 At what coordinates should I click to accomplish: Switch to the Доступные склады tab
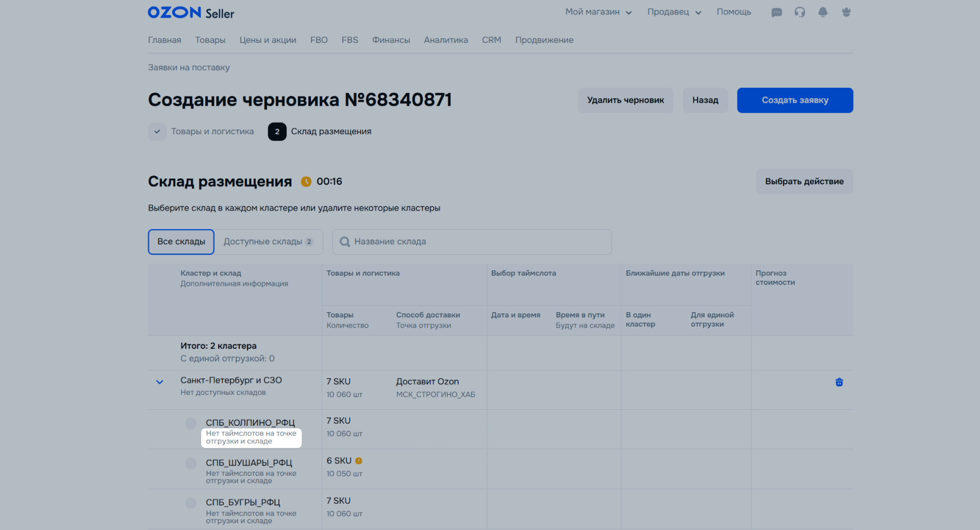click(268, 242)
